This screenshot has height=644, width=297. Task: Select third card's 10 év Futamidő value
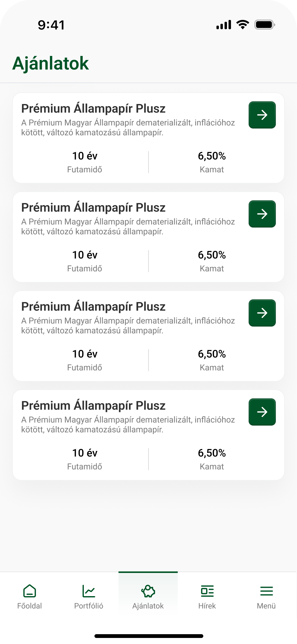click(85, 354)
